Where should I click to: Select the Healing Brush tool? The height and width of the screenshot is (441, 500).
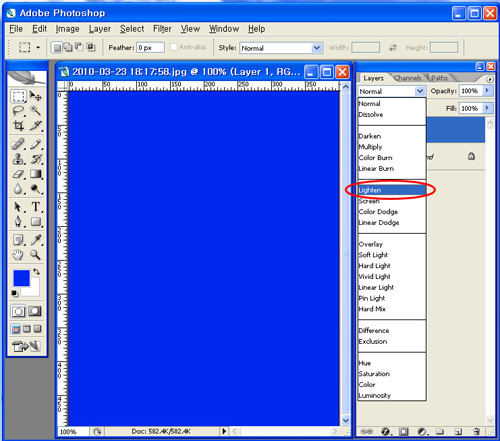(18, 144)
